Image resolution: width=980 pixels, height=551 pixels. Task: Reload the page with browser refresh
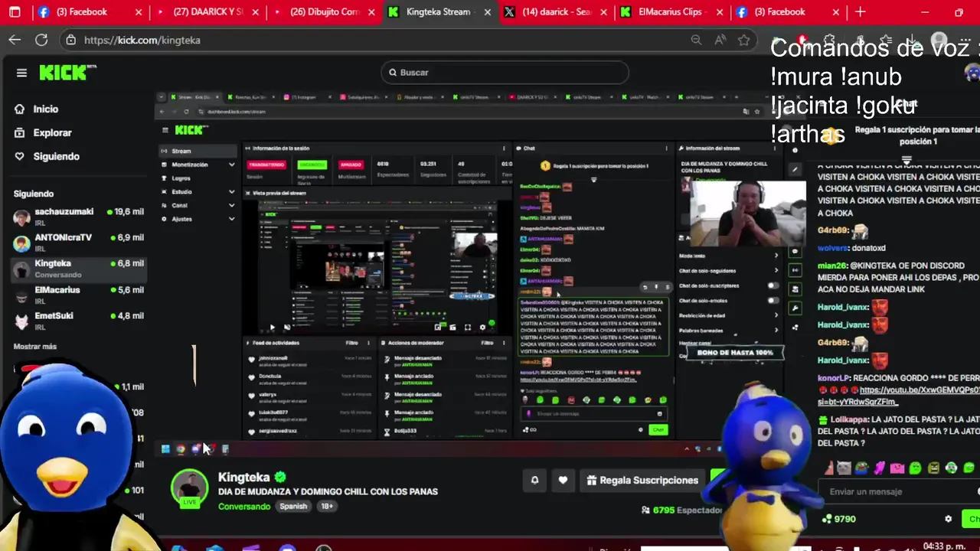coord(41,40)
